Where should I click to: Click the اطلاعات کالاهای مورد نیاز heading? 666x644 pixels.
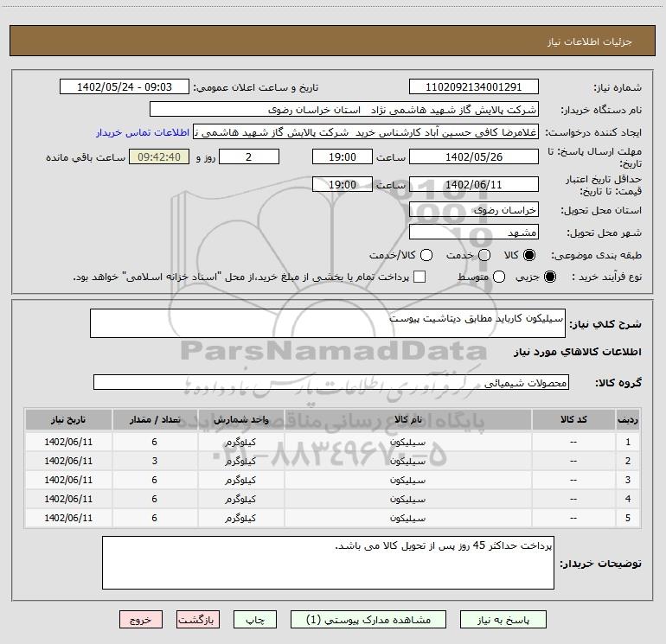tap(577, 352)
